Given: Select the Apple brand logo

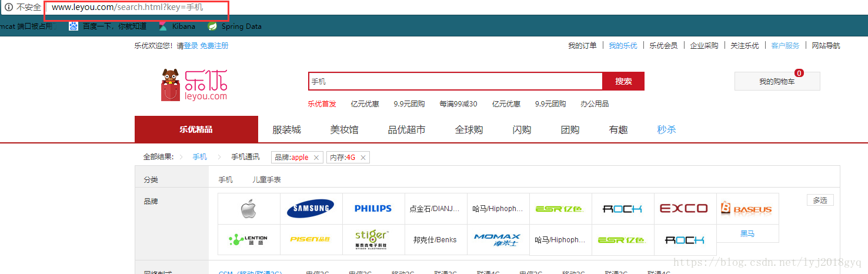Looking at the screenshot, I should 249,209.
